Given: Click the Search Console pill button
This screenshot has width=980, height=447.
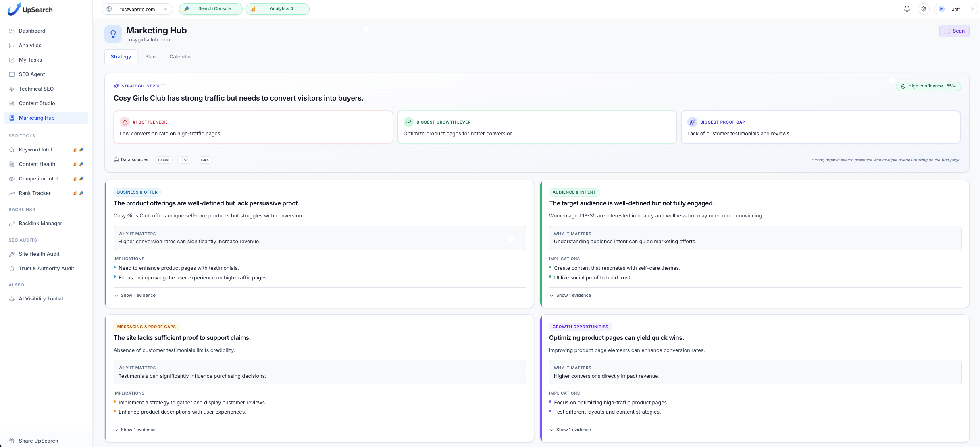Looking at the screenshot, I should pos(210,9).
